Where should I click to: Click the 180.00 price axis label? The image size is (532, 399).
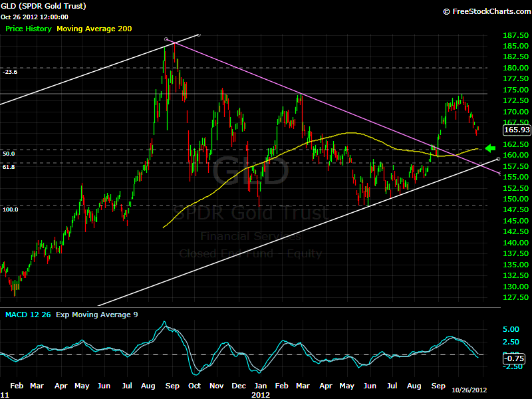point(516,68)
